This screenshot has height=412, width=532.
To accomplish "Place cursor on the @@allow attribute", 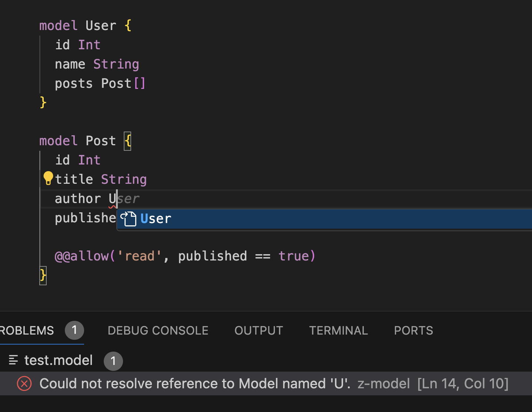I will pos(82,256).
